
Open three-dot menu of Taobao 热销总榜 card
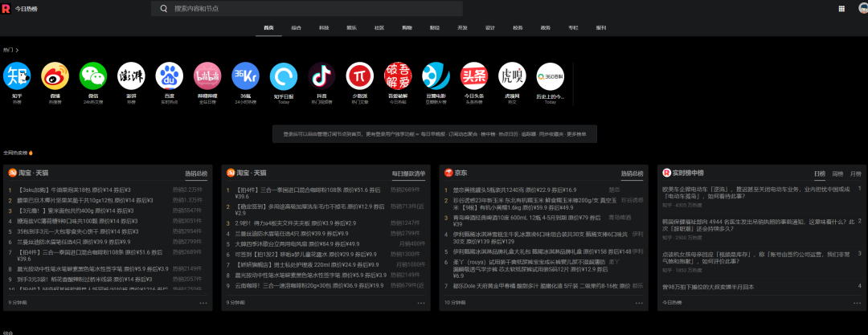(203, 303)
